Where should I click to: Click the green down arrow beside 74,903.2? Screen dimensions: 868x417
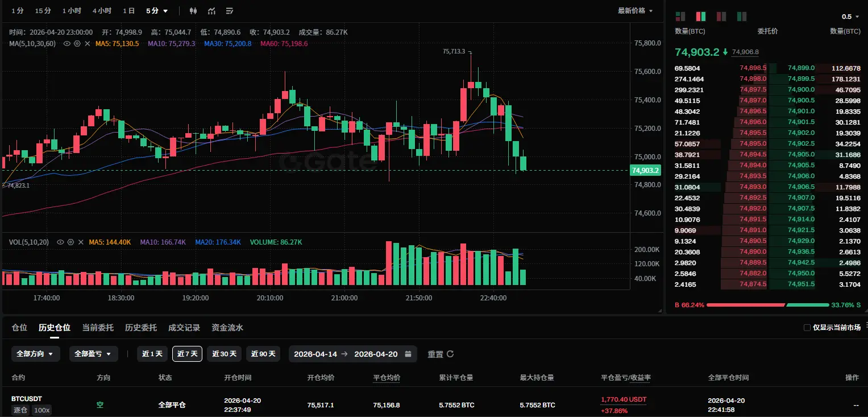pyautogui.click(x=725, y=52)
